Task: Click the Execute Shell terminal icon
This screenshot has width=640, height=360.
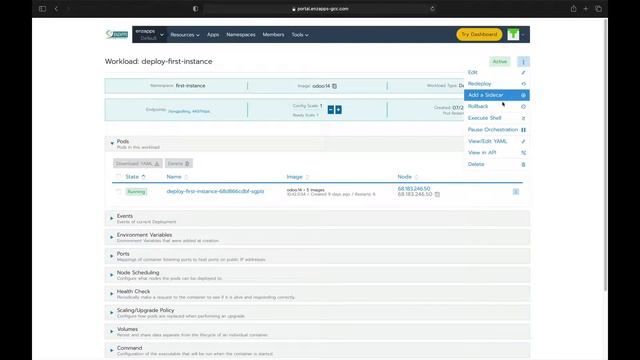Action: click(523, 118)
